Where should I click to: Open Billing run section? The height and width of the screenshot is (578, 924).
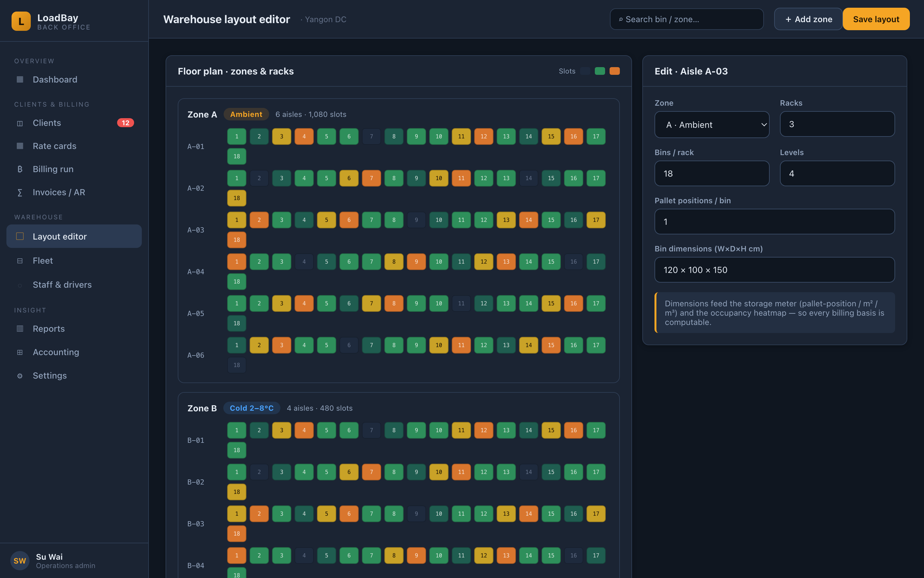tap(74, 169)
